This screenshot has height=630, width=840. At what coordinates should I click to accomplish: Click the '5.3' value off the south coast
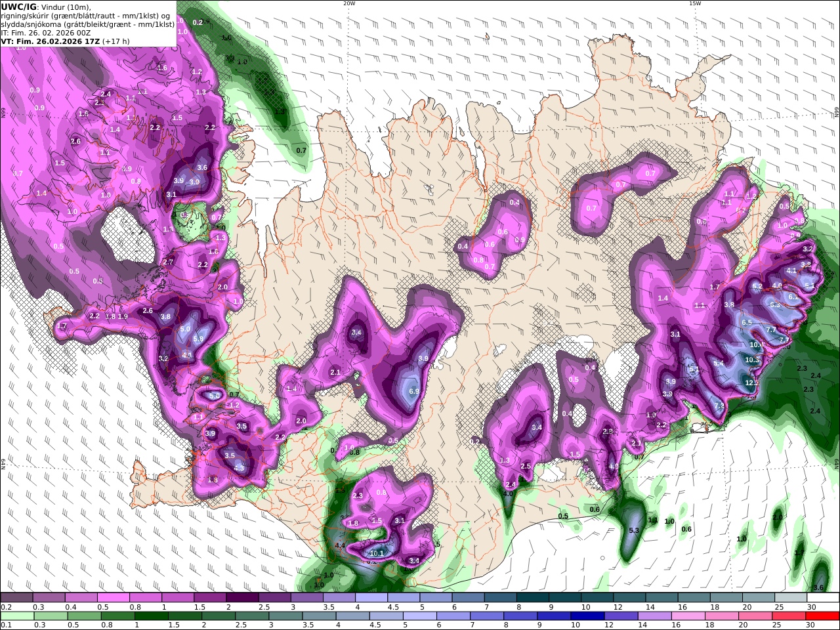click(634, 530)
